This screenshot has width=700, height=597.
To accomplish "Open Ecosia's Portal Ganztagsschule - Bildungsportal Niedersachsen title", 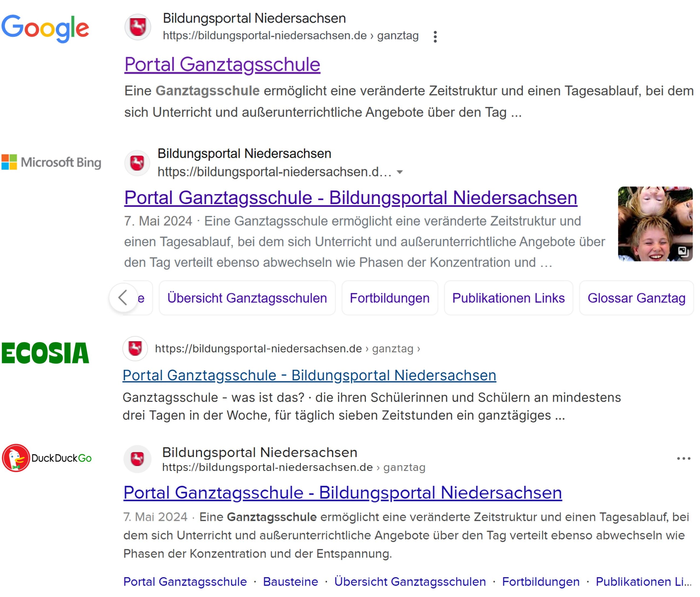I will point(309,375).
